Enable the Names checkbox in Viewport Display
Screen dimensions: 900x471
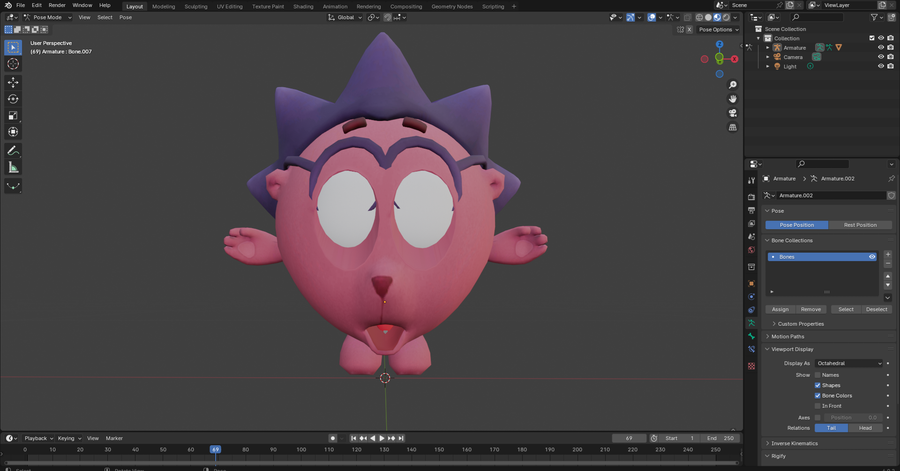[817, 375]
